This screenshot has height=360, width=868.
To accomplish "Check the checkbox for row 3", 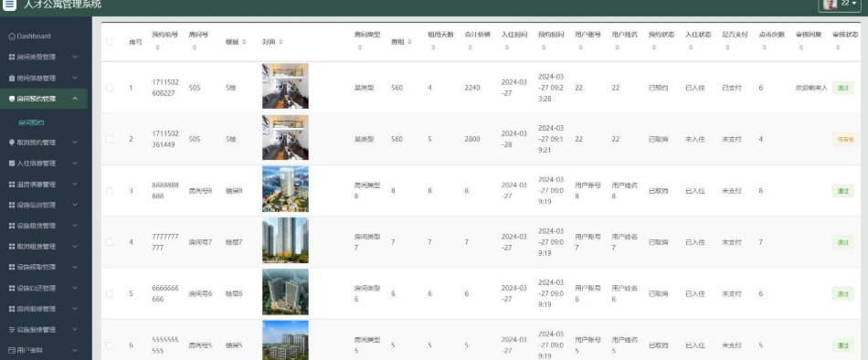I will point(109,191).
